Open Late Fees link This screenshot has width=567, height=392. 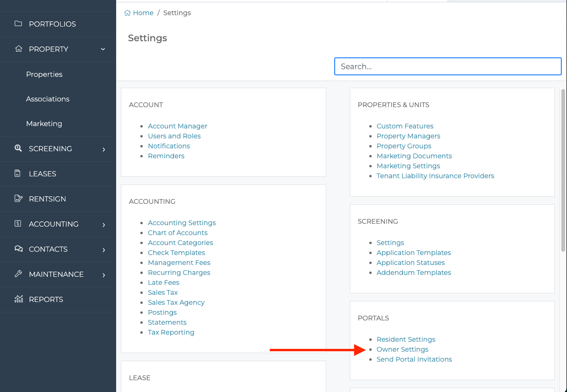pyautogui.click(x=164, y=283)
